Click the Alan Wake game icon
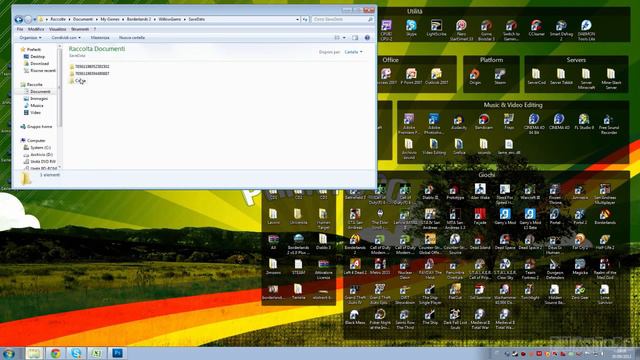 click(480, 192)
